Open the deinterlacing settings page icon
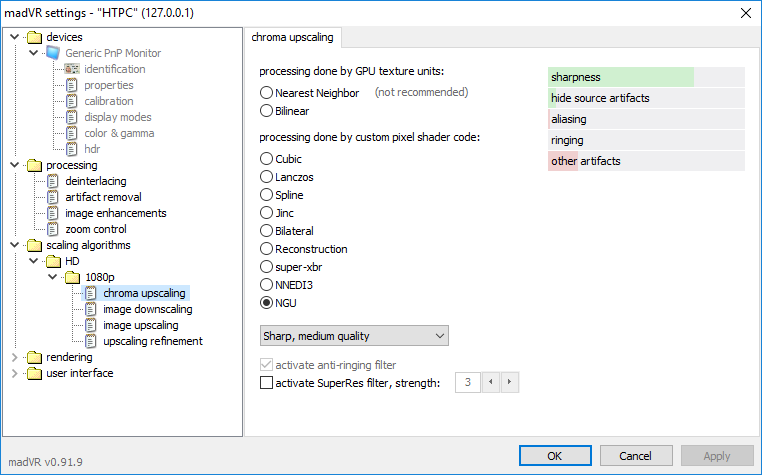Image resolution: width=762 pixels, height=475 pixels. (x=53, y=181)
